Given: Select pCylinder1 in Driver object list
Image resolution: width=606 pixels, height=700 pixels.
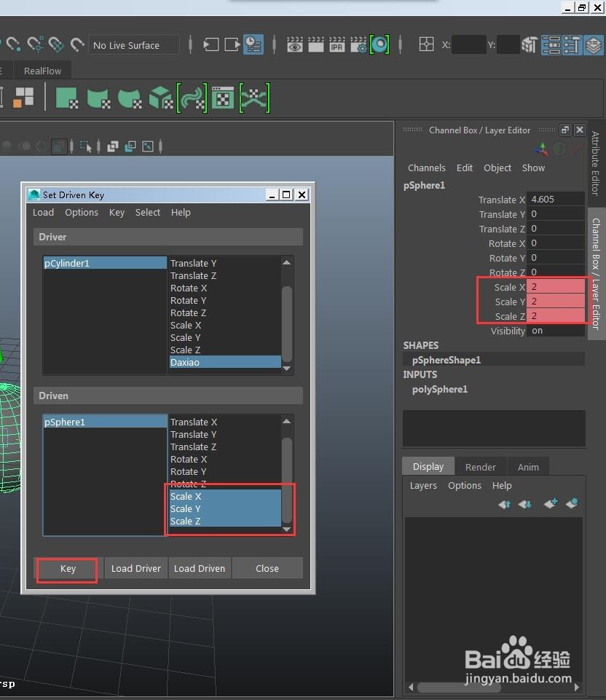Looking at the screenshot, I should [x=105, y=263].
